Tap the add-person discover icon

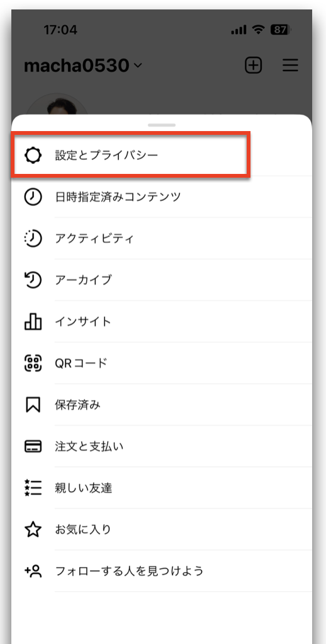click(x=33, y=571)
